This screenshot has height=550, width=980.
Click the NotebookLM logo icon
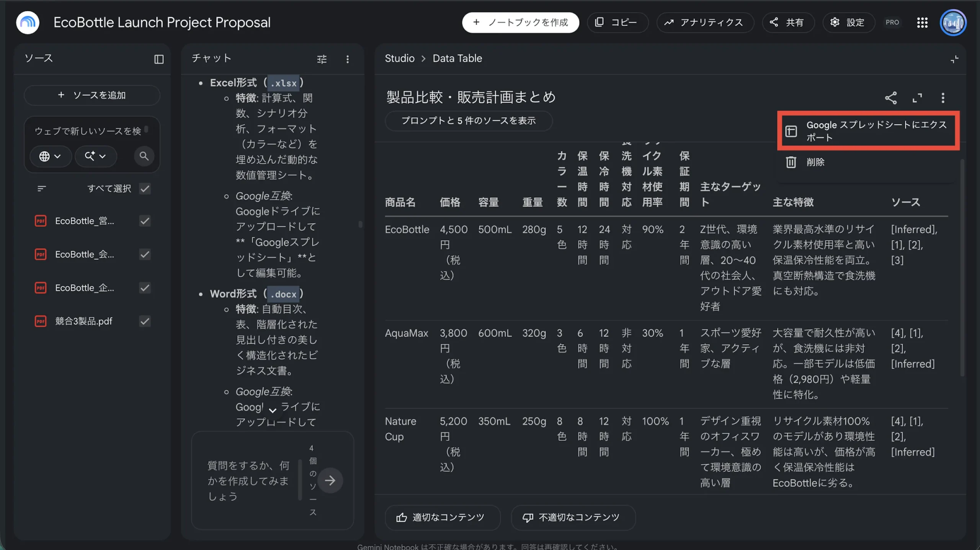[x=28, y=23]
